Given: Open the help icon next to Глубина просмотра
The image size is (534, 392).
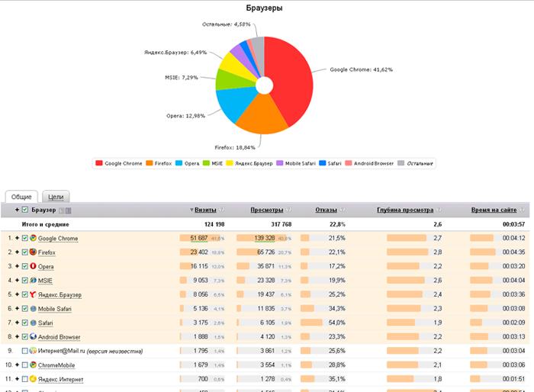Looking at the screenshot, I should point(439,210).
